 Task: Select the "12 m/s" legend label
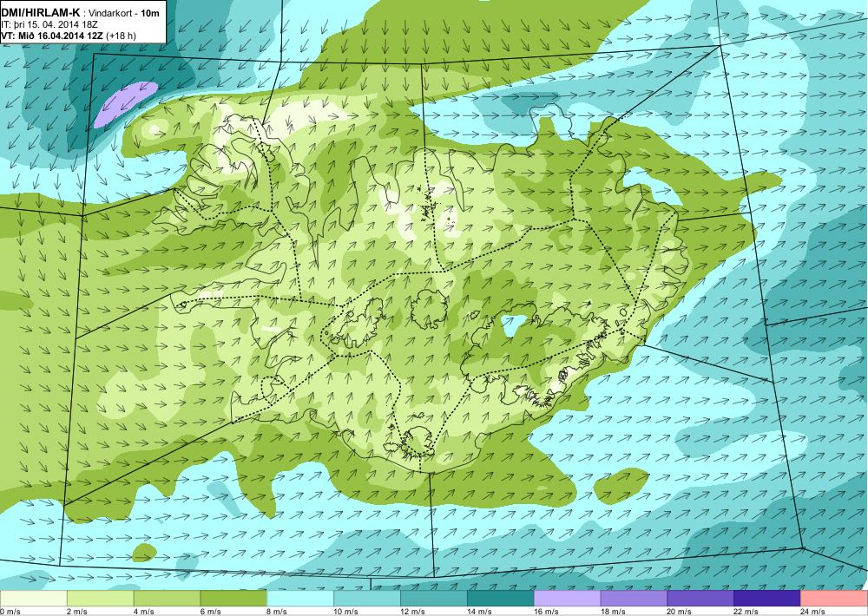[x=413, y=612]
